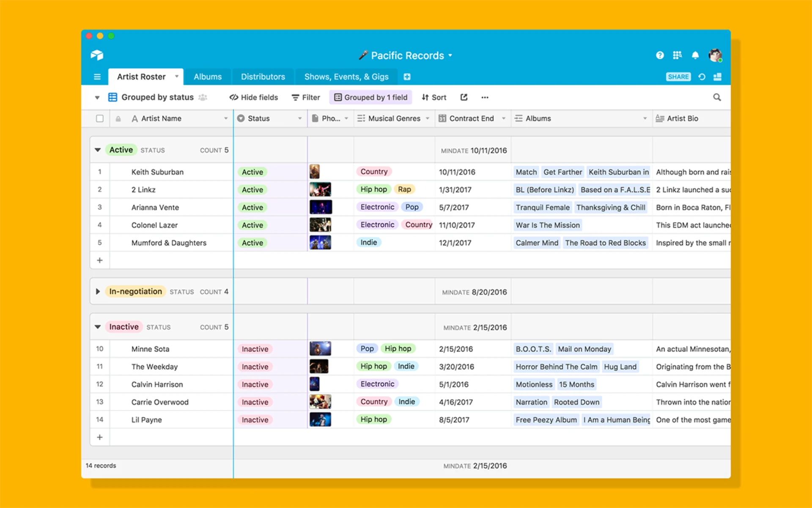Click the share view link icon next to Sort

click(464, 97)
